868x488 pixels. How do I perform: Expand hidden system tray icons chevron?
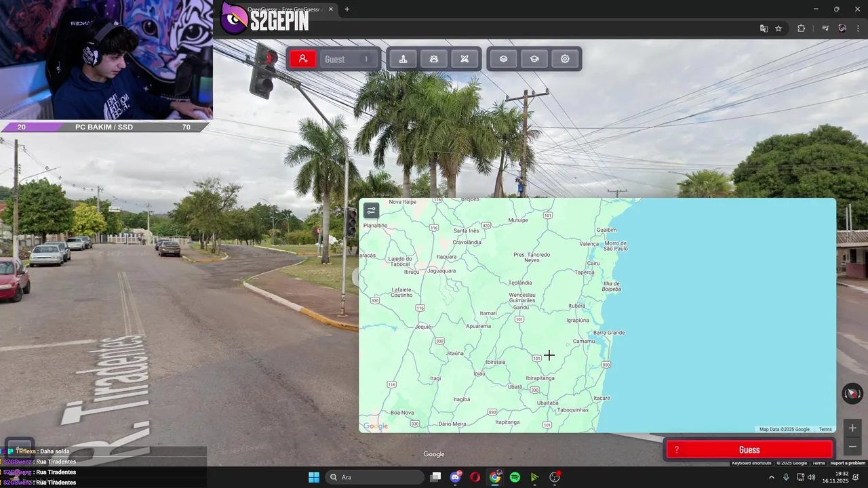point(771,477)
